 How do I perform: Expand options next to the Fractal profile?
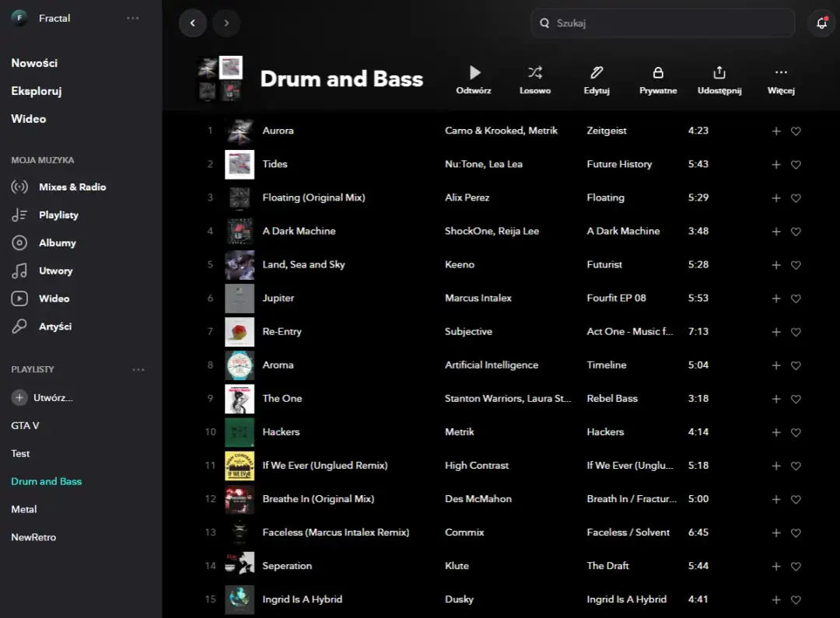(x=132, y=18)
